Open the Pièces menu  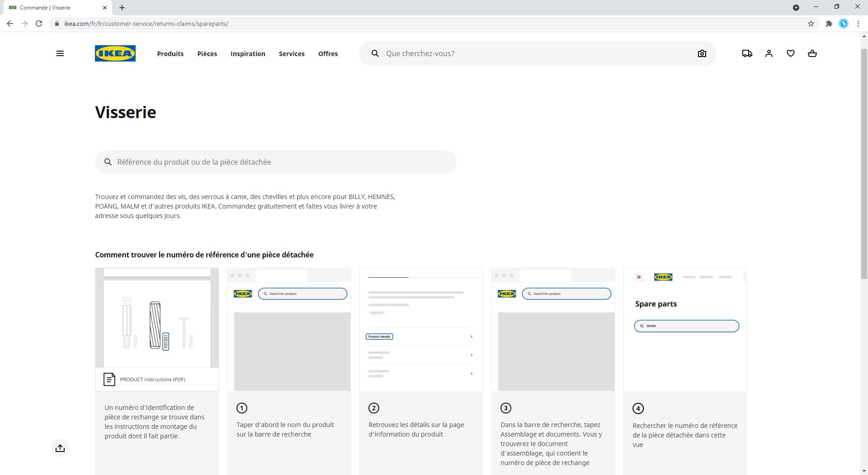pyautogui.click(x=207, y=53)
